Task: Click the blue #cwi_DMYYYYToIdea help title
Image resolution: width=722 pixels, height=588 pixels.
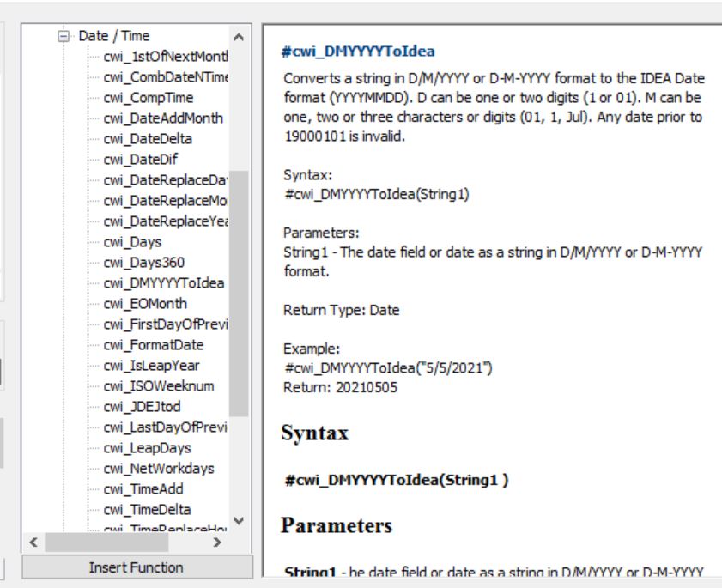Action: (x=358, y=52)
